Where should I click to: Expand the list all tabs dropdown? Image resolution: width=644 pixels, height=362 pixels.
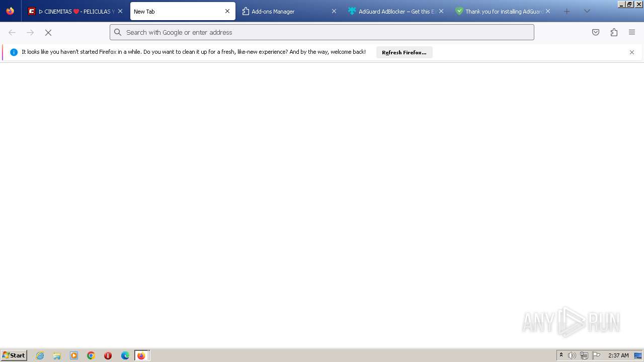pyautogui.click(x=587, y=11)
